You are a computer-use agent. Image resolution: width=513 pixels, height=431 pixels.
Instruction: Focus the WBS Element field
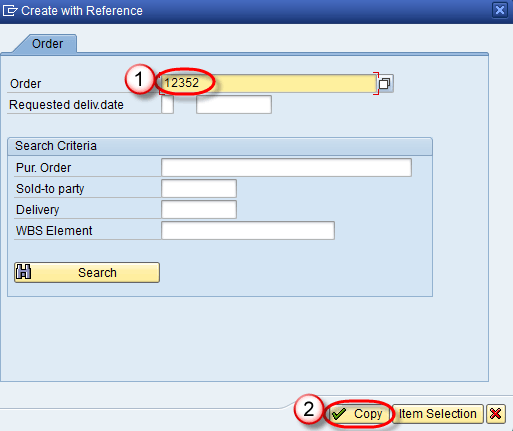click(248, 230)
